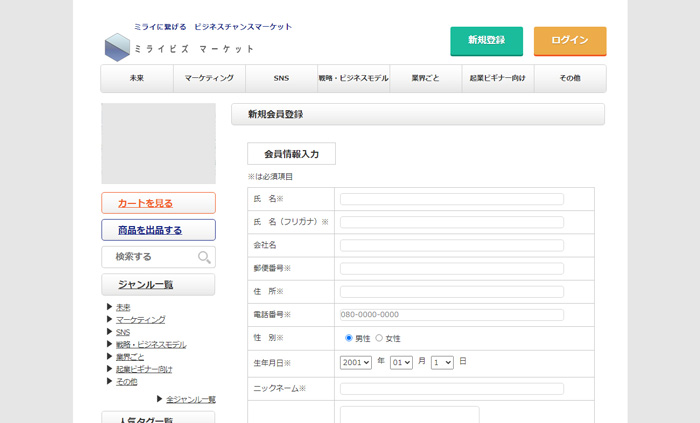This screenshot has width=700, height=423.
Task: Open 戦略・ビジネスモデル sidebar genre link
Action: pyautogui.click(x=150, y=344)
